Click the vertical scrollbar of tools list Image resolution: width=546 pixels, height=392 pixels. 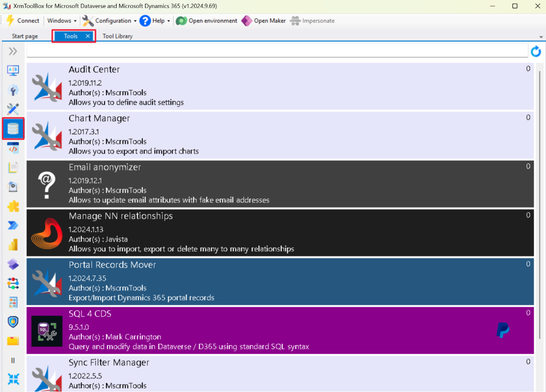(540, 204)
